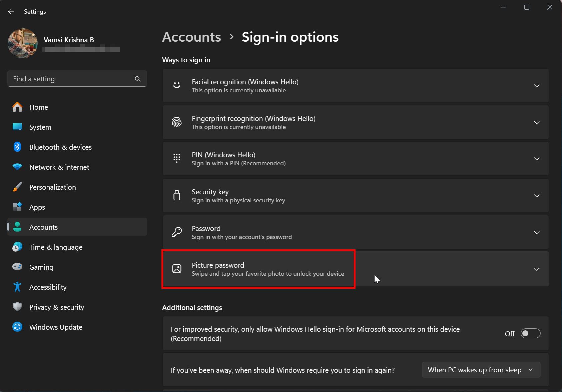Click the Password key icon
Viewport: 562px width, 392px height.
point(177,232)
